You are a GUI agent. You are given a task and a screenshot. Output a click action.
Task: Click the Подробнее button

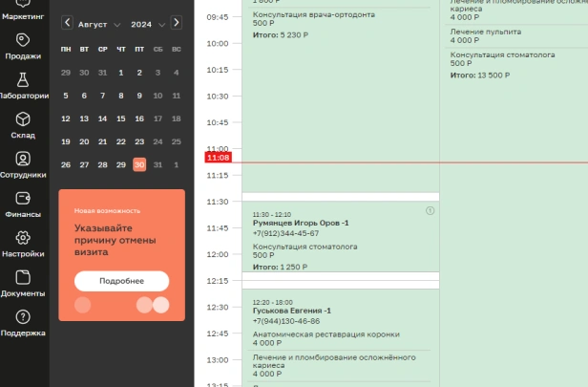coord(121,281)
